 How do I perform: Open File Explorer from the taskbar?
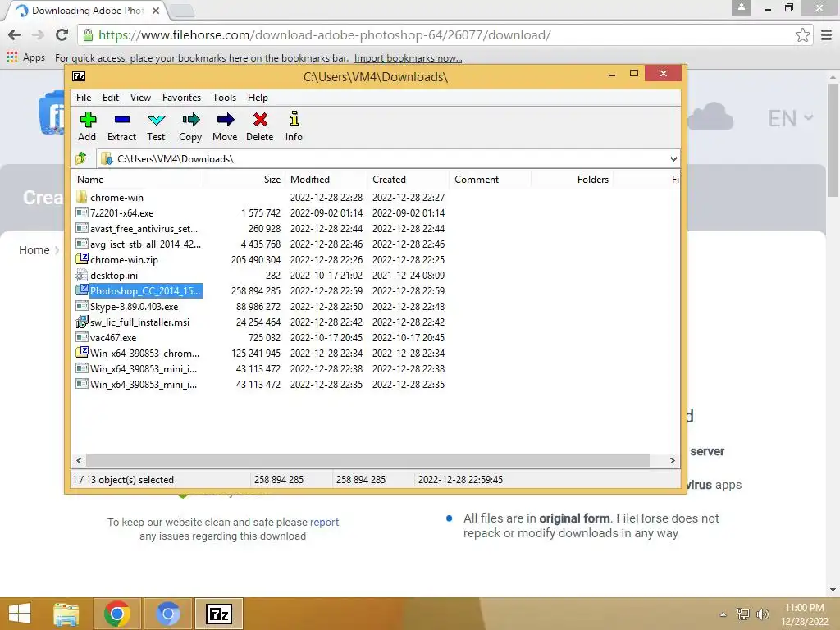[66, 614]
